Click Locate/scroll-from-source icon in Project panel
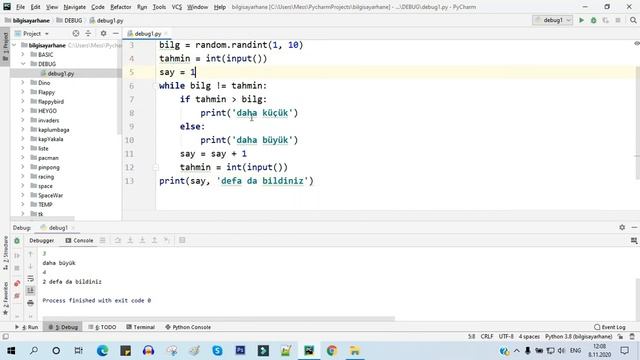 pos(76,33)
